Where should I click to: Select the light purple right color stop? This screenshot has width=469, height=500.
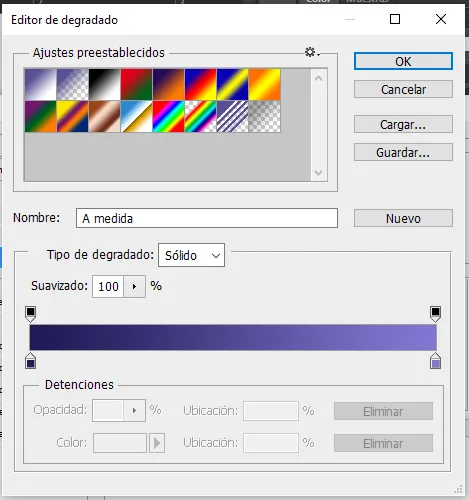[435, 361]
